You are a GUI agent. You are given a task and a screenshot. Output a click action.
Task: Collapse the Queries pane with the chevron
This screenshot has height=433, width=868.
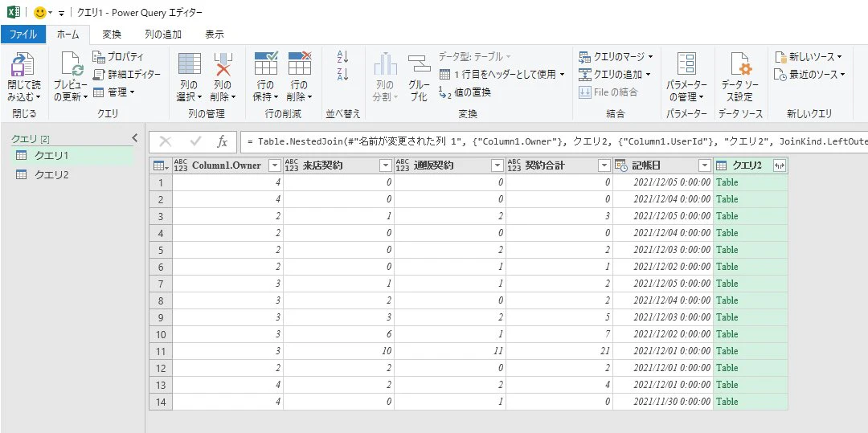pyautogui.click(x=134, y=138)
